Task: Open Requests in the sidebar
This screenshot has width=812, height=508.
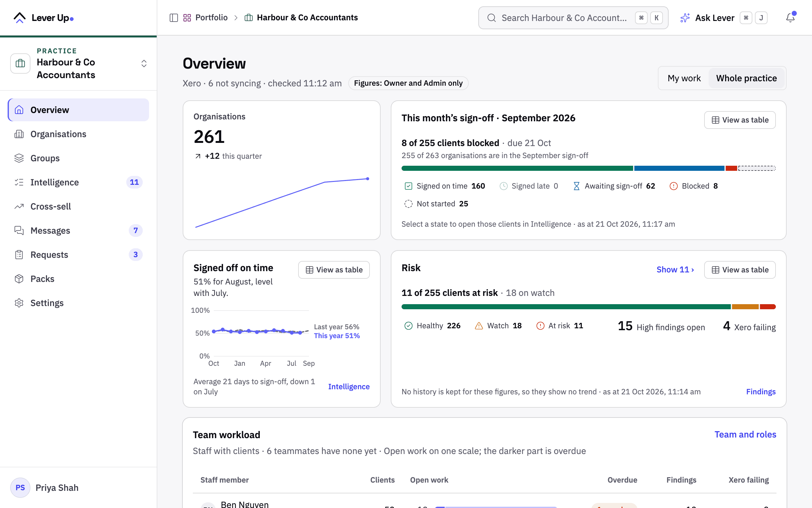Action: (x=79, y=255)
